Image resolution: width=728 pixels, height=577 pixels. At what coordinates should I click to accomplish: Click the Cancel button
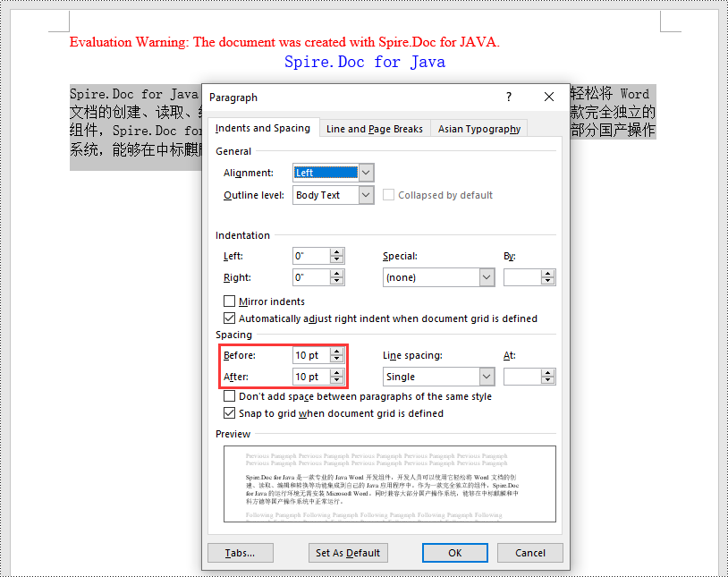click(530, 553)
